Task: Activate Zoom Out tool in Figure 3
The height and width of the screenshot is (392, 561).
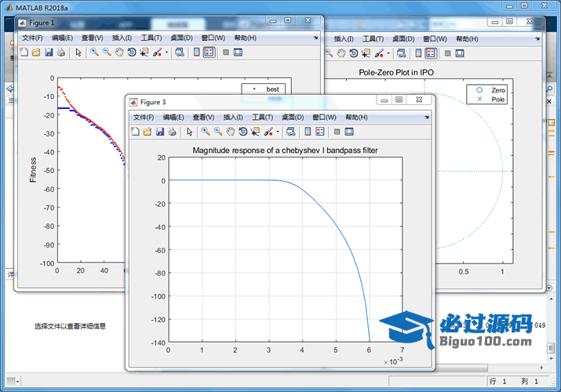Action: click(218, 132)
